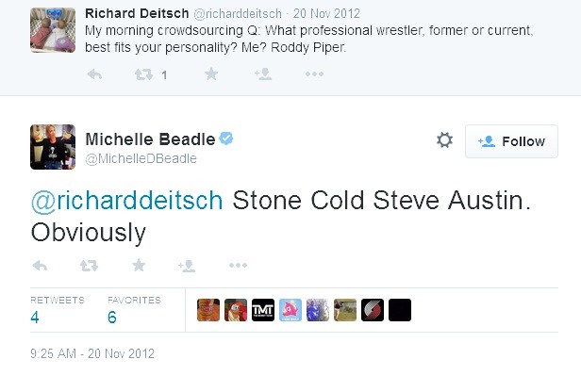Open Richard Deitsch's profile picture

point(53,30)
